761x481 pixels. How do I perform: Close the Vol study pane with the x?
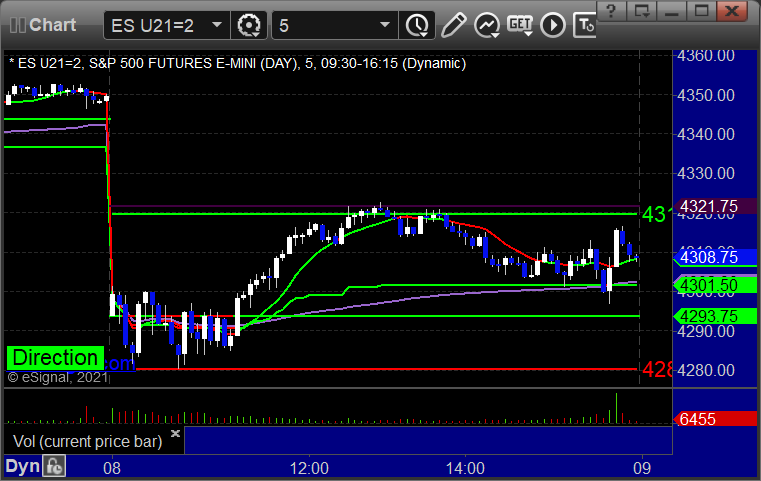click(x=175, y=433)
